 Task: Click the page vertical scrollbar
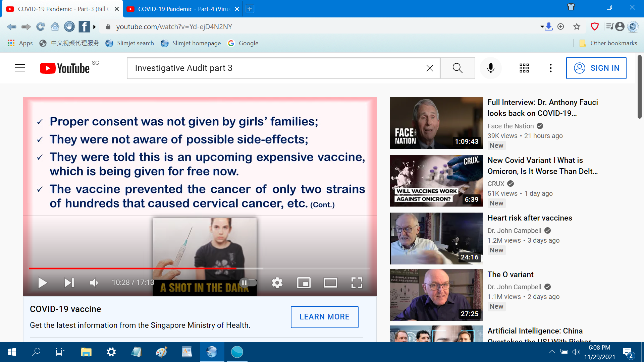coord(640,87)
